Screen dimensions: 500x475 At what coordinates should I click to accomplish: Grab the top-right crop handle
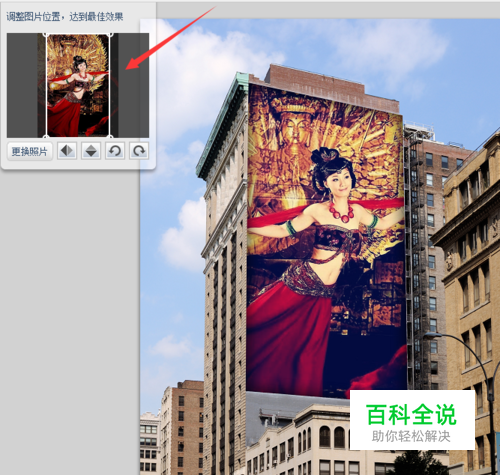(110, 35)
